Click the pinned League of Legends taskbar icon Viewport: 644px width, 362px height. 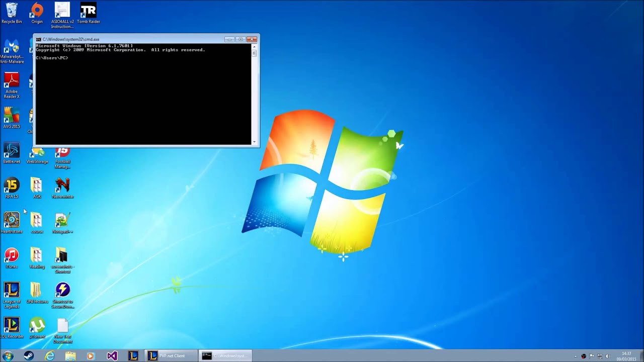point(133,356)
